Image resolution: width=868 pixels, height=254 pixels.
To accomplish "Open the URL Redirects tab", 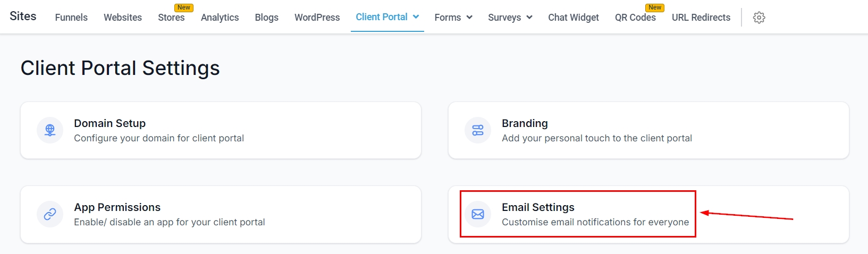I will (701, 18).
